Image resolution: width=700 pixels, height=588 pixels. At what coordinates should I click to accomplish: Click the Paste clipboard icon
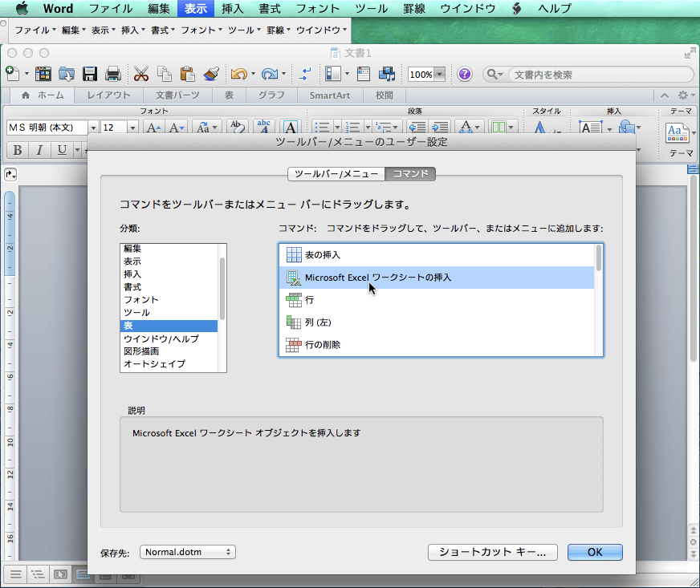click(x=188, y=74)
